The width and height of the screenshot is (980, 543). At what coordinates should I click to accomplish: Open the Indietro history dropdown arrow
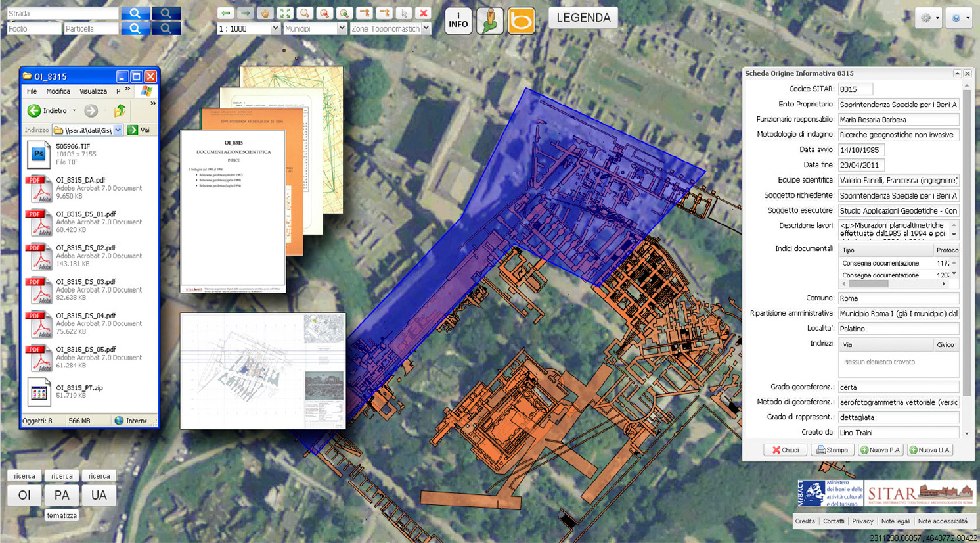coord(74,110)
